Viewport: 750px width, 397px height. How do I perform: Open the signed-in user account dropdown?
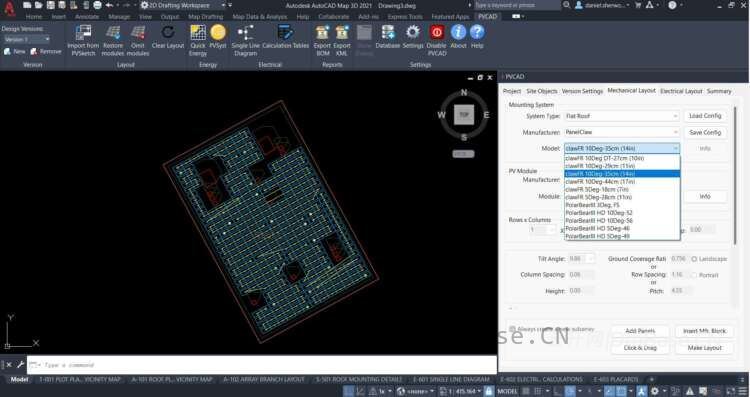(x=603, y=5)
